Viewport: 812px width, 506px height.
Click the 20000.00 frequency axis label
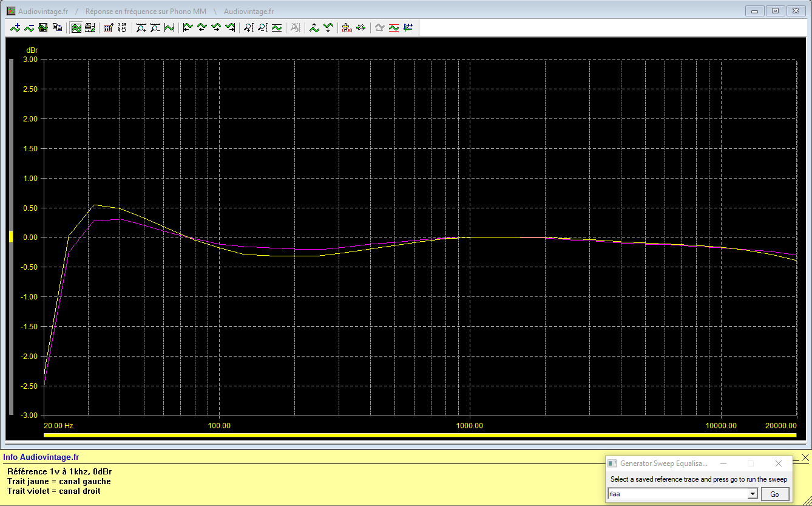pyautogui.click(x=781, y=426)
